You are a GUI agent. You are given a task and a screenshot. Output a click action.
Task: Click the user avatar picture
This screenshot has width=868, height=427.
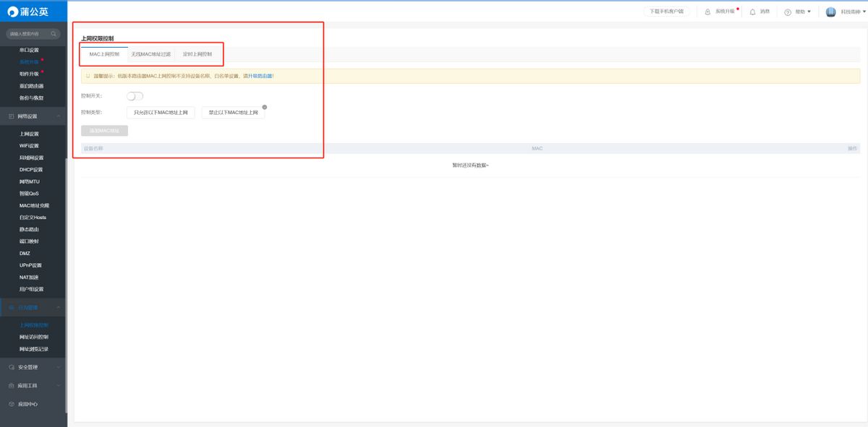click(830, 12)
